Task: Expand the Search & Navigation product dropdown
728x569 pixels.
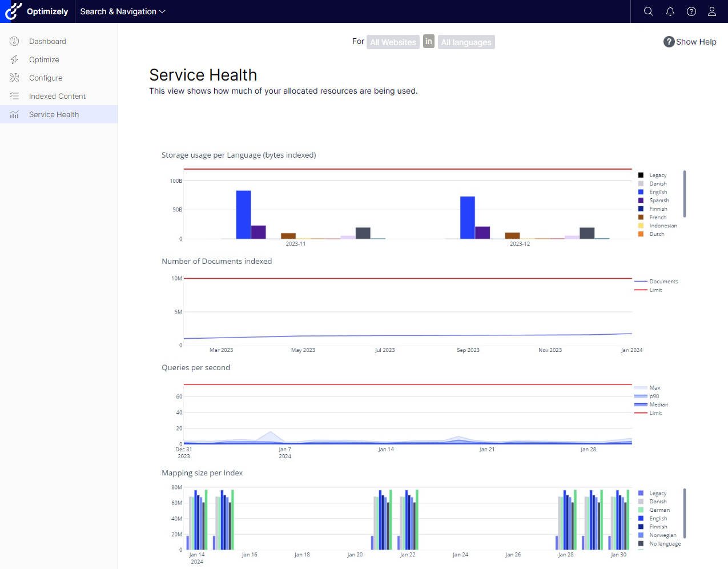Action: [122, 11]
